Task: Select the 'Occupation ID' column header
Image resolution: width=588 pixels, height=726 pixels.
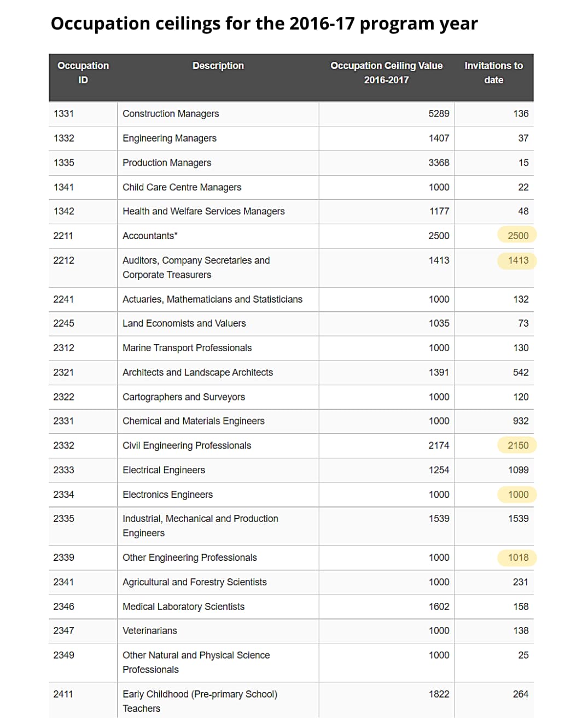Action: coord(83,73)
